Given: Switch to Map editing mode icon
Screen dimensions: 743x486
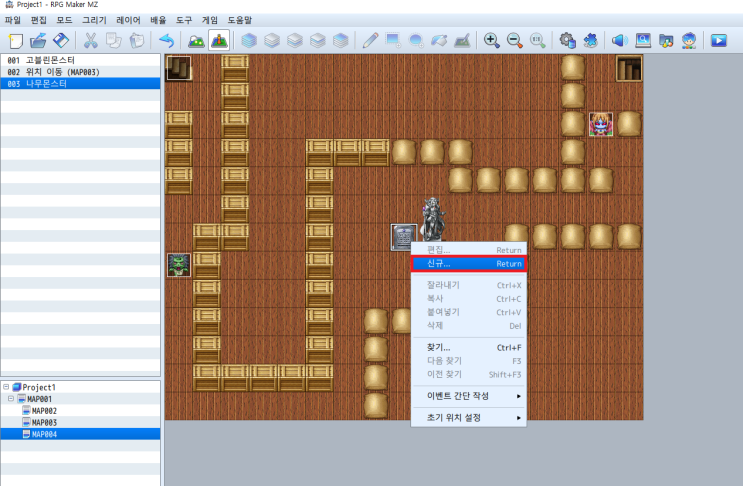Looking at the screenshot, I should point(196,41).
